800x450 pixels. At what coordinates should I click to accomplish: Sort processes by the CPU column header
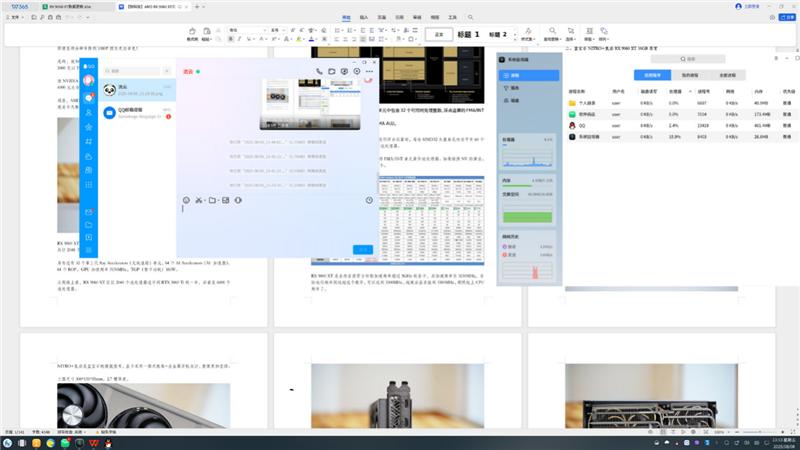(x=673, y=89)
